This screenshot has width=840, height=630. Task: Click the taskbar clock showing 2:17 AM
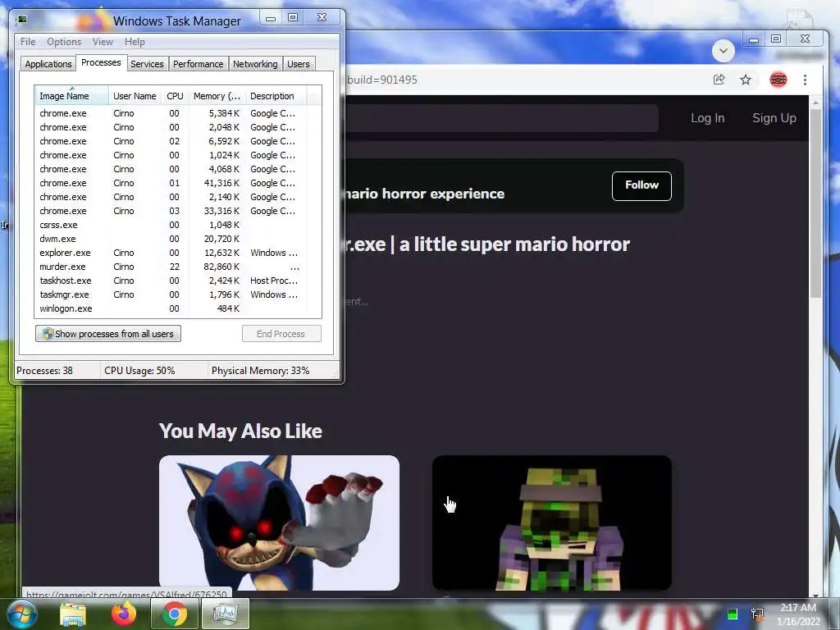pos(798,614)
